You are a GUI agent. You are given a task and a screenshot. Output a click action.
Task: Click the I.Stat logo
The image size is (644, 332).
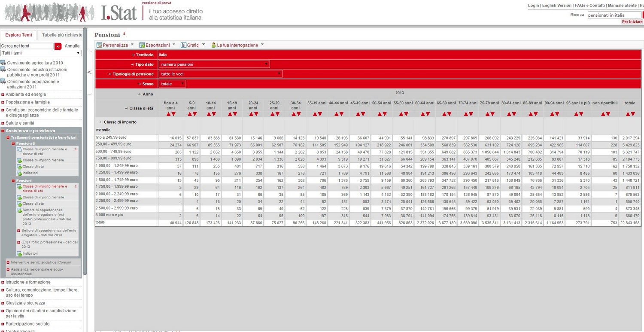(119, 12)
